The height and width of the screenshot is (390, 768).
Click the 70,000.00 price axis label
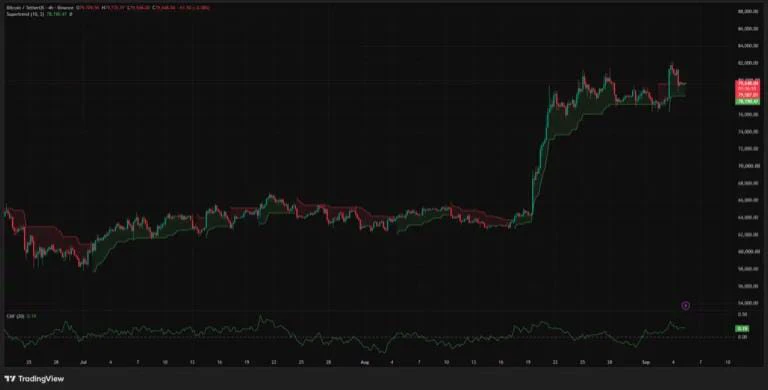pos(749,166)
